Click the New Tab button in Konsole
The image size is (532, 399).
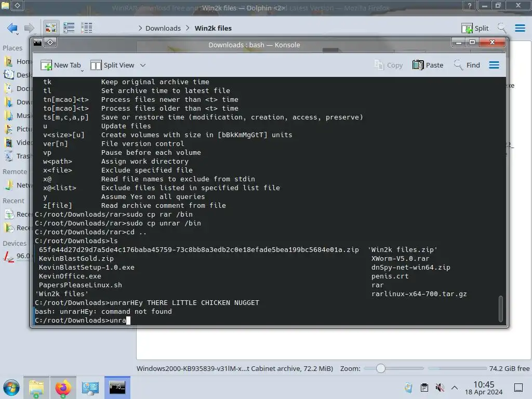[x=61, y=65]
